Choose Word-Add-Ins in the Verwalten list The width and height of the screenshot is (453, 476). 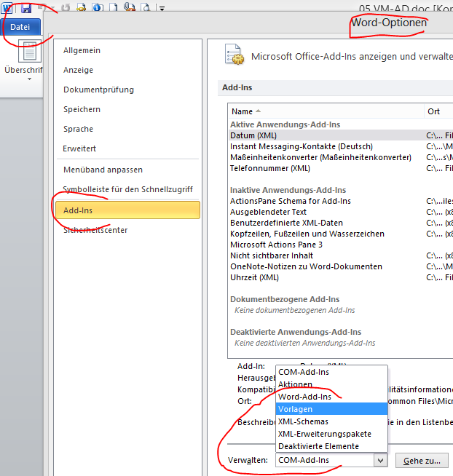(331, 397)
